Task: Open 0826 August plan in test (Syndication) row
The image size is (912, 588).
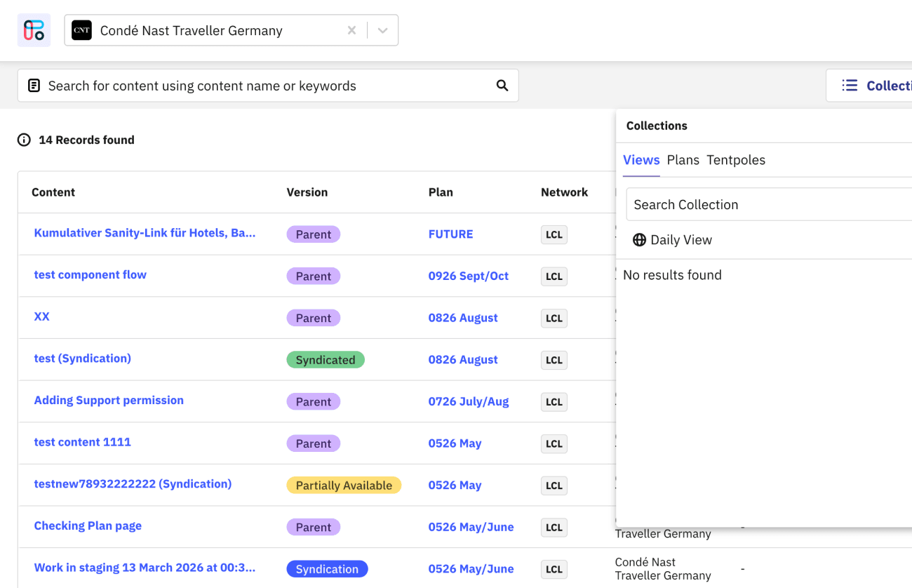Action: click(463, 360)
